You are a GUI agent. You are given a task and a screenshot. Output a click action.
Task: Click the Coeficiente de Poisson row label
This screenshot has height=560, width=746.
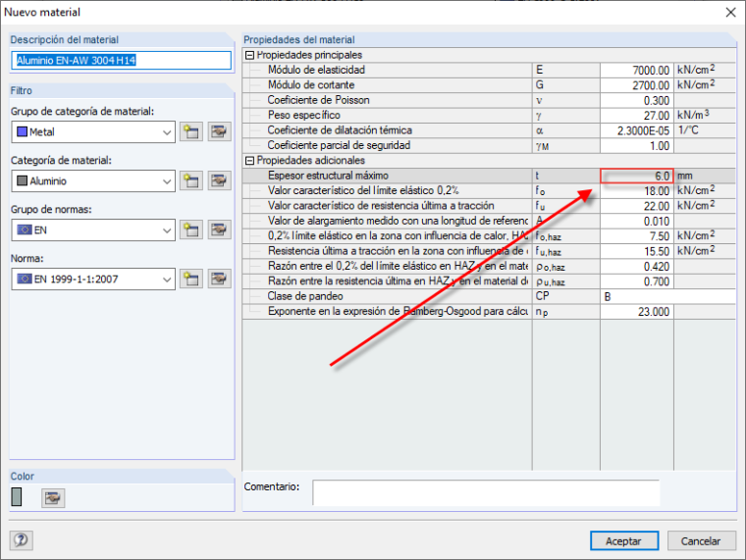(318, 100)
